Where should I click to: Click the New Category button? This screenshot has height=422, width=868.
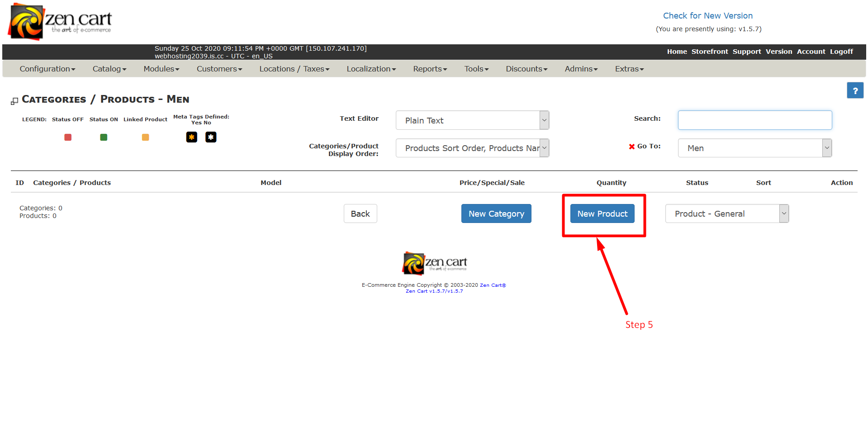pos(496,213)
